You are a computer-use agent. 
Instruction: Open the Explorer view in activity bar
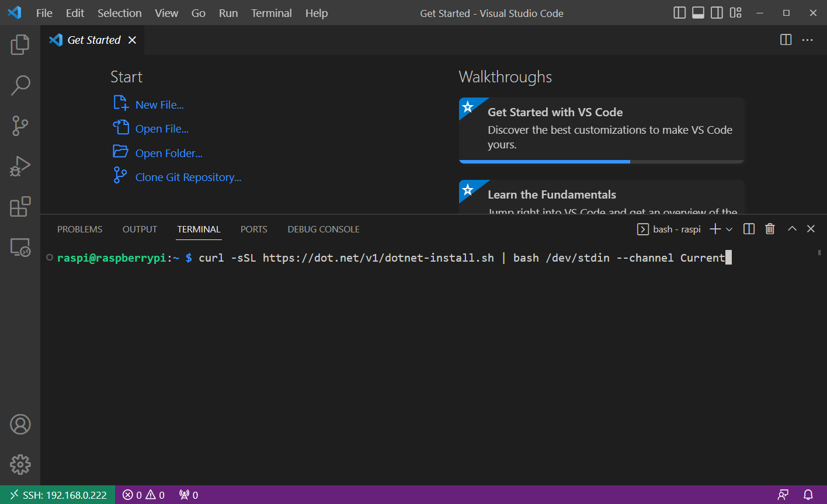tap(20, 44)
